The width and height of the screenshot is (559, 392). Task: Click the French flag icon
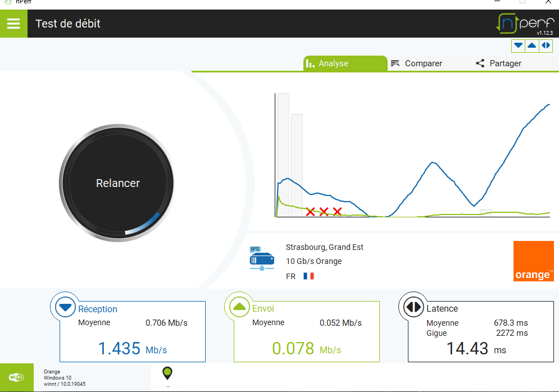(308, 276)
